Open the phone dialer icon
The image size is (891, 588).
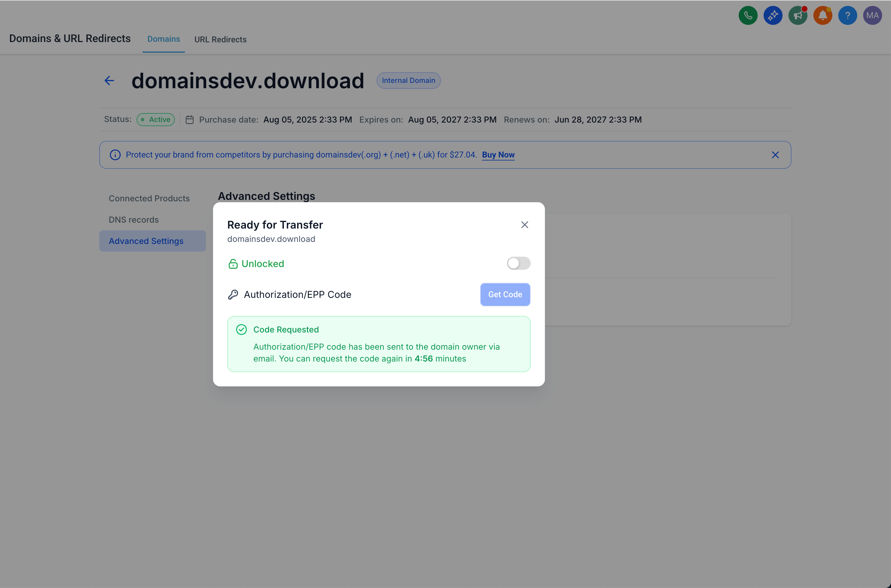point(748,15)
